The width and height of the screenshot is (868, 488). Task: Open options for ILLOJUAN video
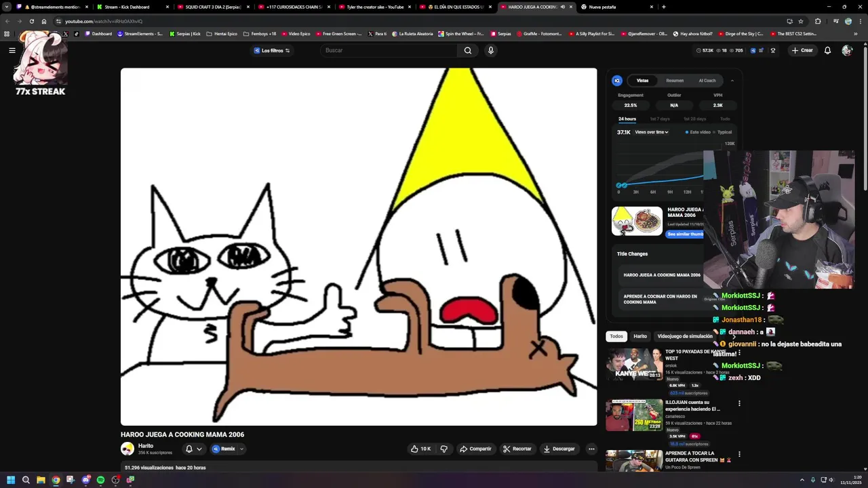coord(739,403)
